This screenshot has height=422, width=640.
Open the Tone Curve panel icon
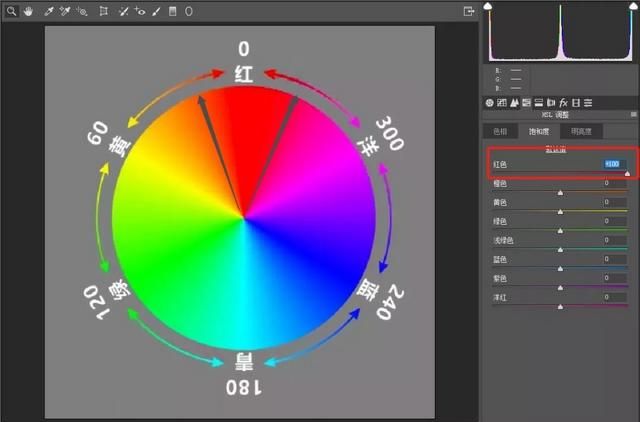click(502, 103)
